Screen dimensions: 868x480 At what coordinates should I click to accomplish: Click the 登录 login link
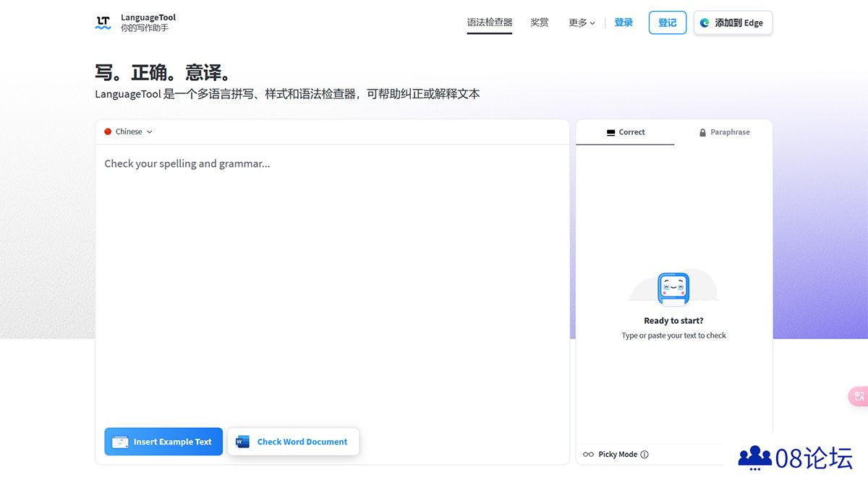624,22
